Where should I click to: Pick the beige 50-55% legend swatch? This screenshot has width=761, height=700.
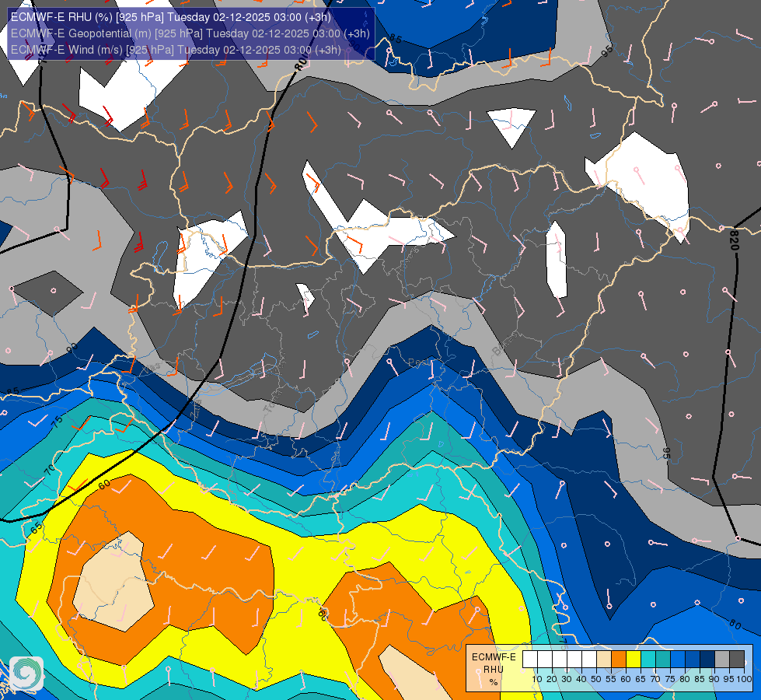pos(604,660)
